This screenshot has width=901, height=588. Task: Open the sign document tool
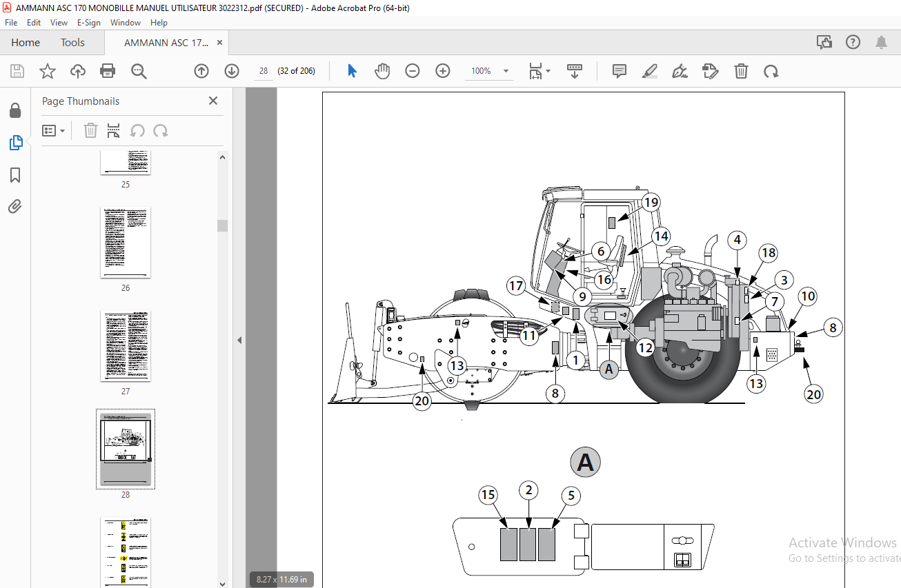point(680,71)
